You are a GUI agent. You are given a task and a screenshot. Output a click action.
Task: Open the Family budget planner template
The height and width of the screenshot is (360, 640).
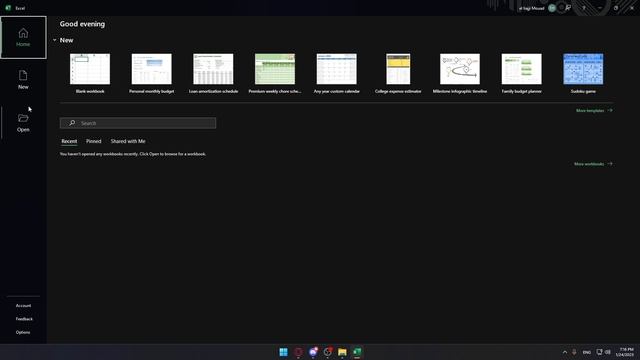[521, 73]
